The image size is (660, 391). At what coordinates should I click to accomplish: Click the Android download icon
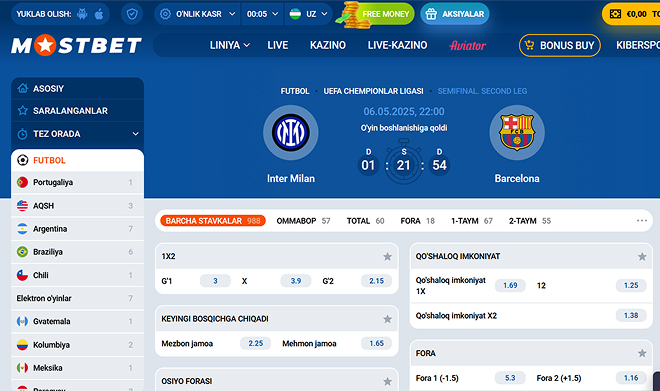pos(82,14)
